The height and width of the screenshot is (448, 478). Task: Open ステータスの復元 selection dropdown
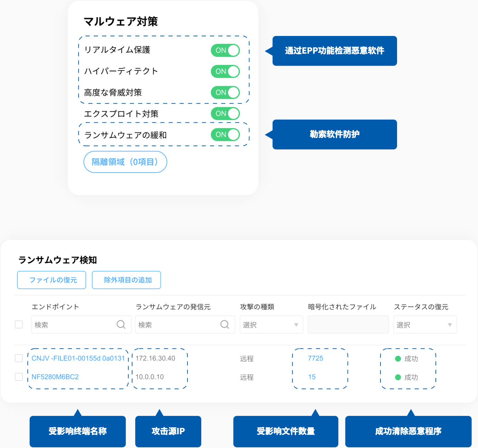[425, 325]
